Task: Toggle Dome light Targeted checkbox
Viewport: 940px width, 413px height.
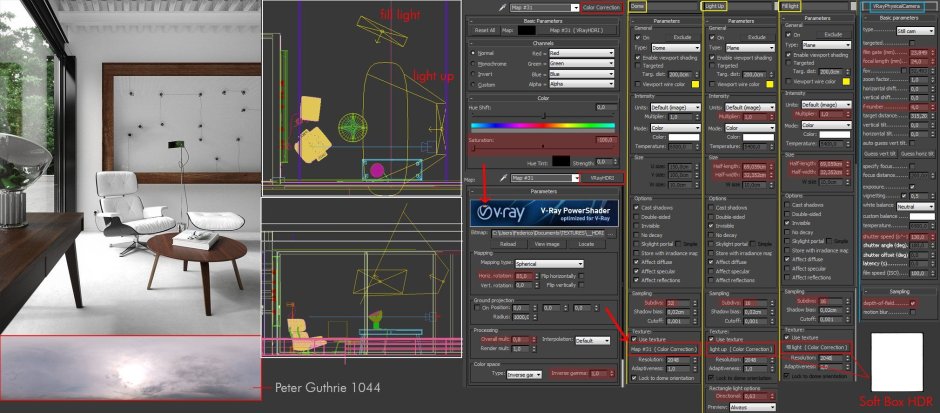Action: (x=637, y=65)
